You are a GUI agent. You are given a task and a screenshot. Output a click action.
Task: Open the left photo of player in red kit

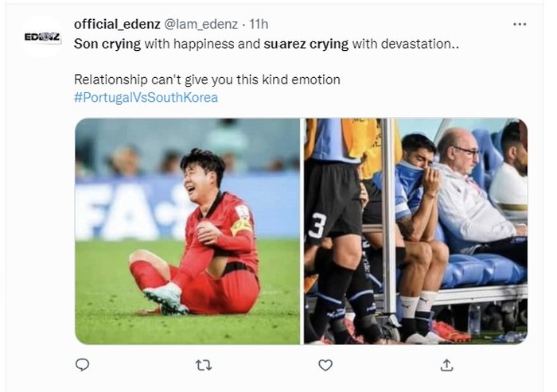188,231
